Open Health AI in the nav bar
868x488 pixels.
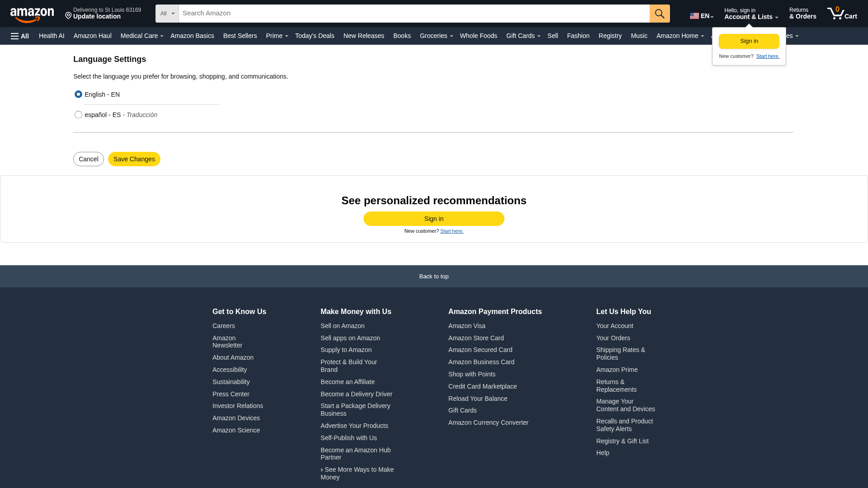(52, 36)
